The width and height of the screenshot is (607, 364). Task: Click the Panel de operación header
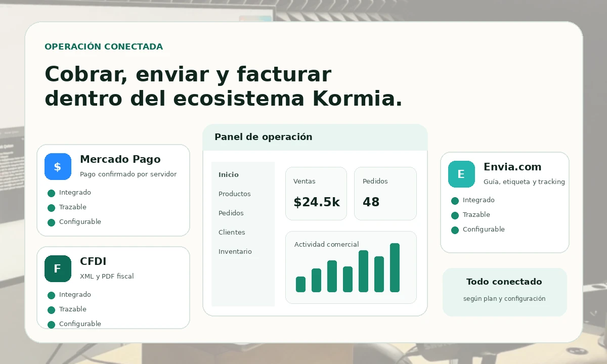(315, 138)
